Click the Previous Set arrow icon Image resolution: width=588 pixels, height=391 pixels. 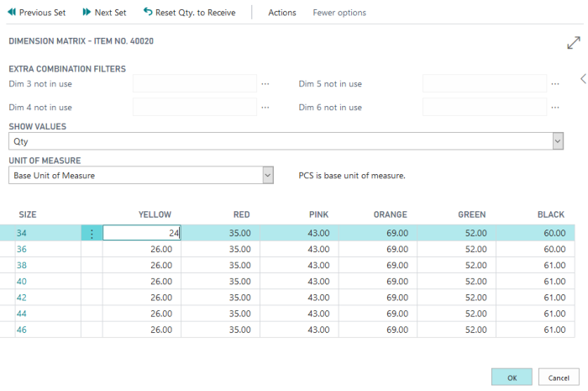click(x=11, y=13)
